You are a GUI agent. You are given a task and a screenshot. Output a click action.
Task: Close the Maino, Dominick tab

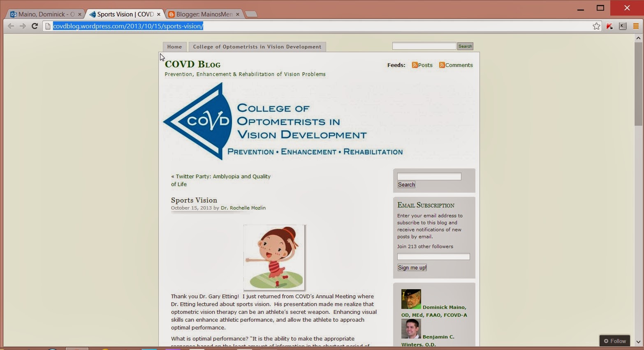click(80, 14)
